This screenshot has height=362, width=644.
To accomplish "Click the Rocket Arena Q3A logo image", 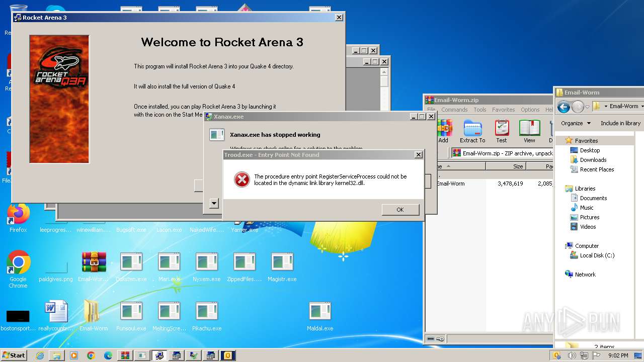I will pyautogui.click(x=59, y=99).
